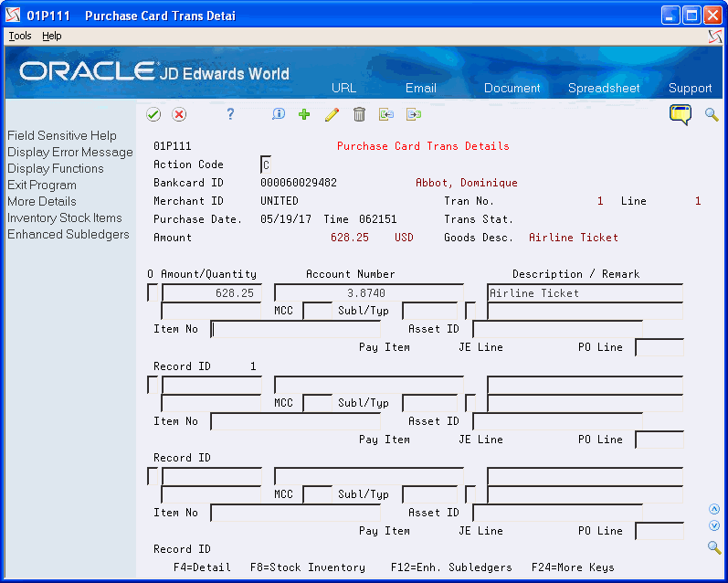
Task: Click the red amount 628.25
Action: coord(350,238)
